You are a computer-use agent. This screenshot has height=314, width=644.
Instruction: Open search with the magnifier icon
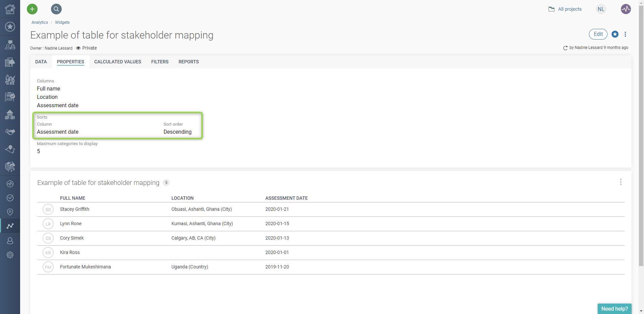click(x=56, y=9)
